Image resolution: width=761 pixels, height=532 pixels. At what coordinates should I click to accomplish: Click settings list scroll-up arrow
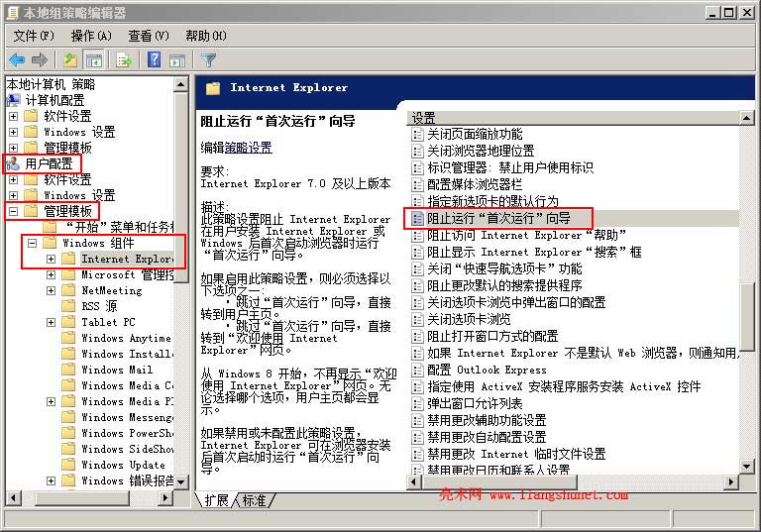coord(746,118)
